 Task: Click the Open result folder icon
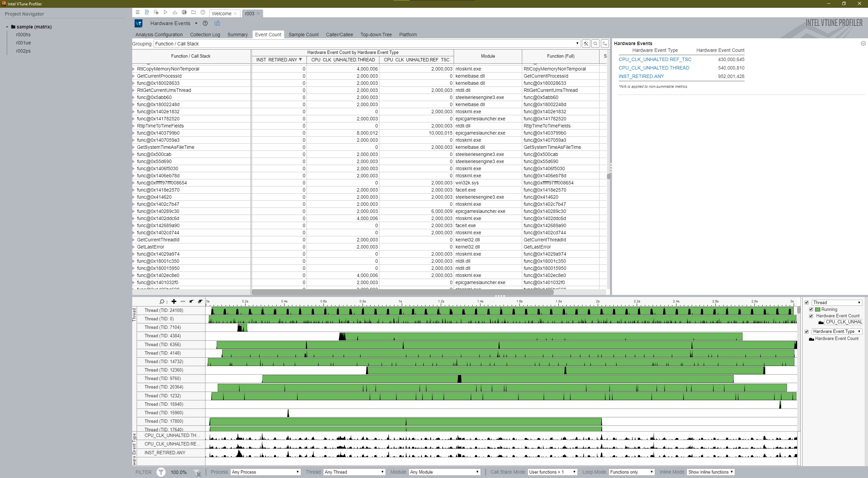pos(194,12)
